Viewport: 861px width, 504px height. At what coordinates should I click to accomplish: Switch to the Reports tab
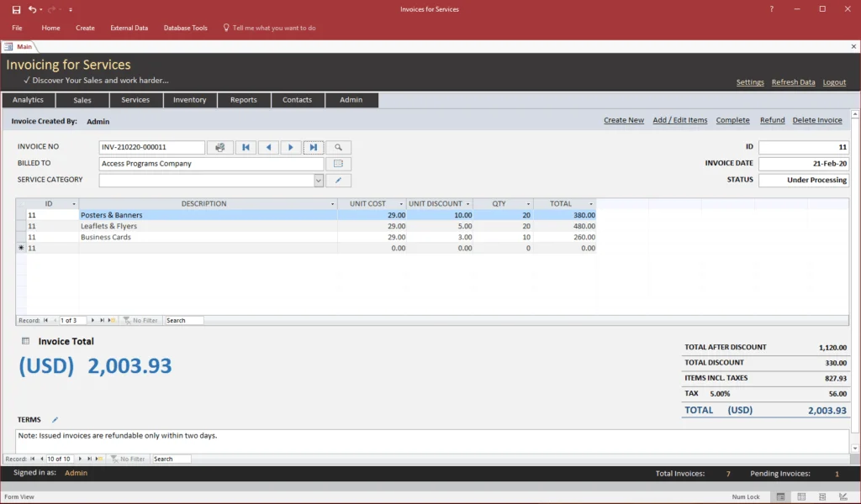pyautogui.click(x=244, y=99)
